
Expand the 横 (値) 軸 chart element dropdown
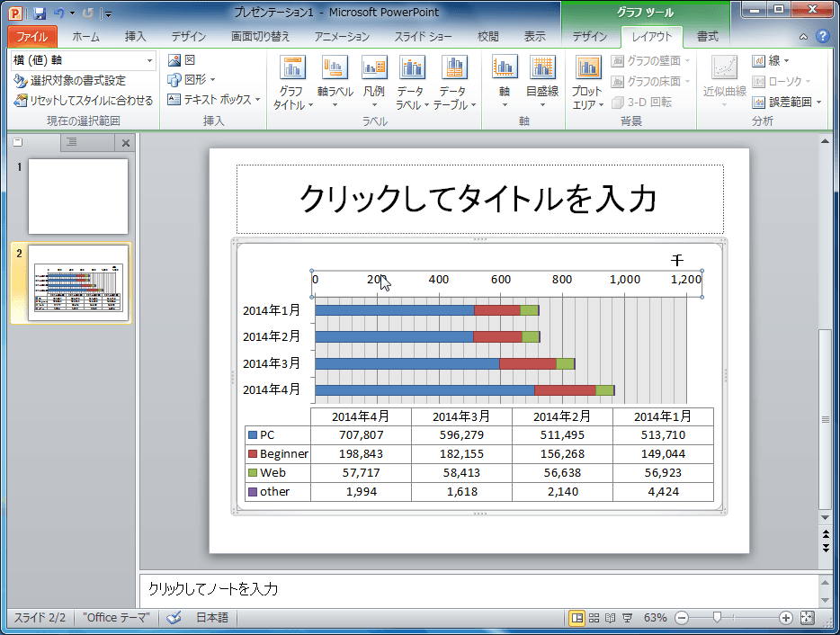point(149,61)
